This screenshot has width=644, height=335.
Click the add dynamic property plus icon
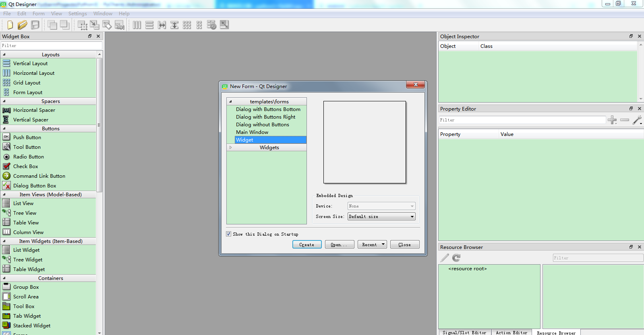pos(612,120)
